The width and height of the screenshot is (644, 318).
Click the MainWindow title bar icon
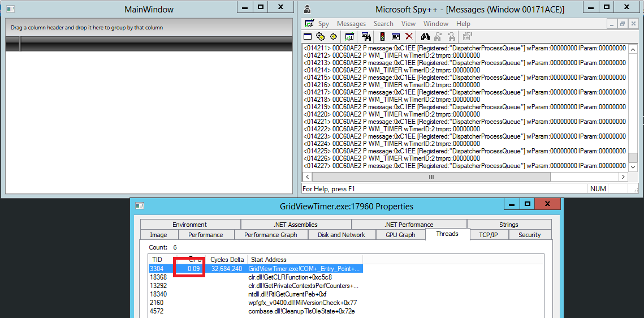pos(11,8)
